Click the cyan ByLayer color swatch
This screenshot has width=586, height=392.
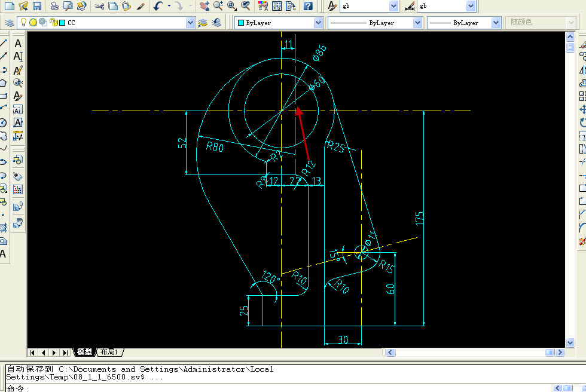241,23
